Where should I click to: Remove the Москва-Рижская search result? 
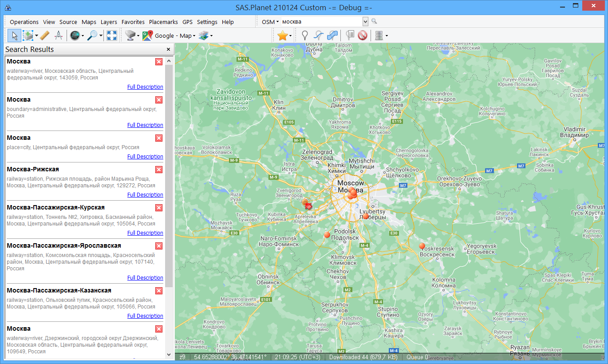pyautogui.click(x=159, y=170)
